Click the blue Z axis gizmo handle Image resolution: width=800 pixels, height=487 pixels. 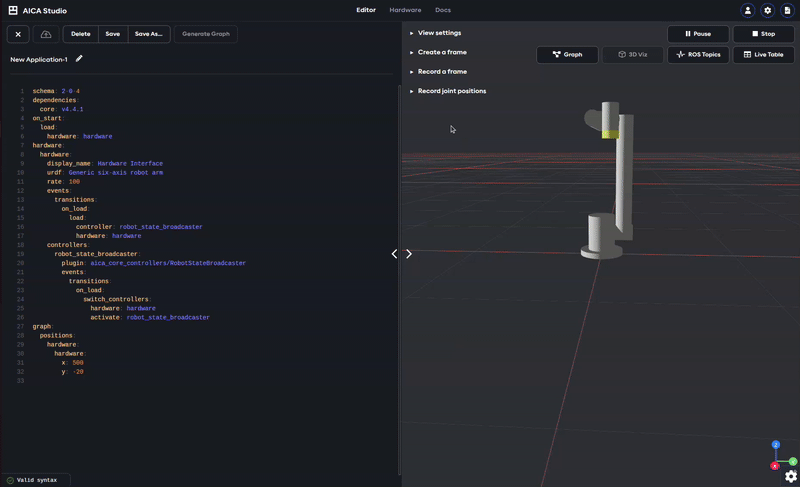coord(776,445)
